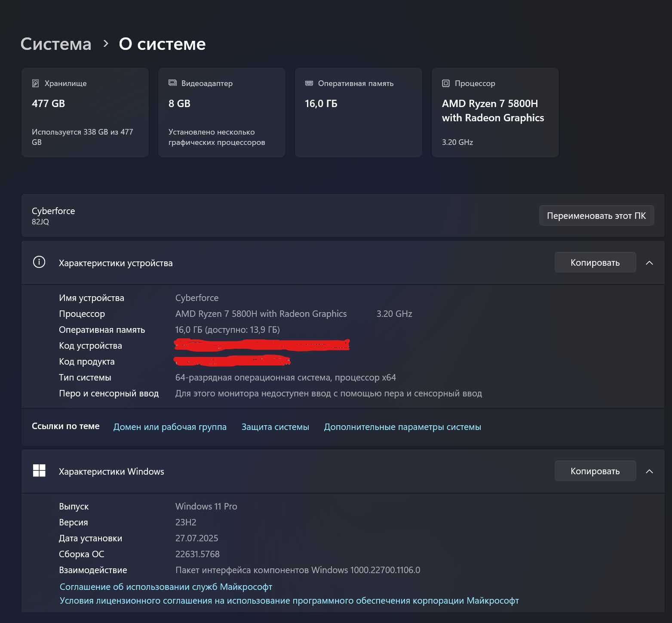This screenshot has width=672, height=623.
Task: Click the RAM memory icon
Action: pos(309,83)
